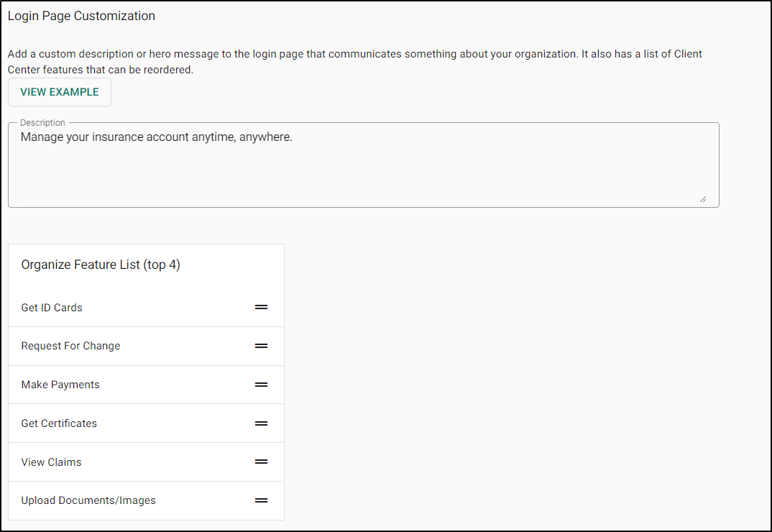This screenshot has width=772, height=532.
Task: Click the small Description field label
Action: 42,123
